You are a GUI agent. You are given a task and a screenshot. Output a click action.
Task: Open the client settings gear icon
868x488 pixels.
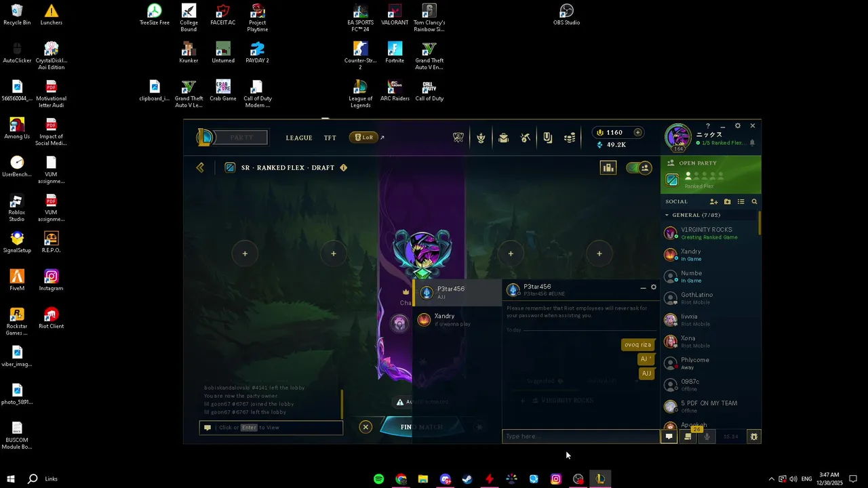tap(738, 126)
